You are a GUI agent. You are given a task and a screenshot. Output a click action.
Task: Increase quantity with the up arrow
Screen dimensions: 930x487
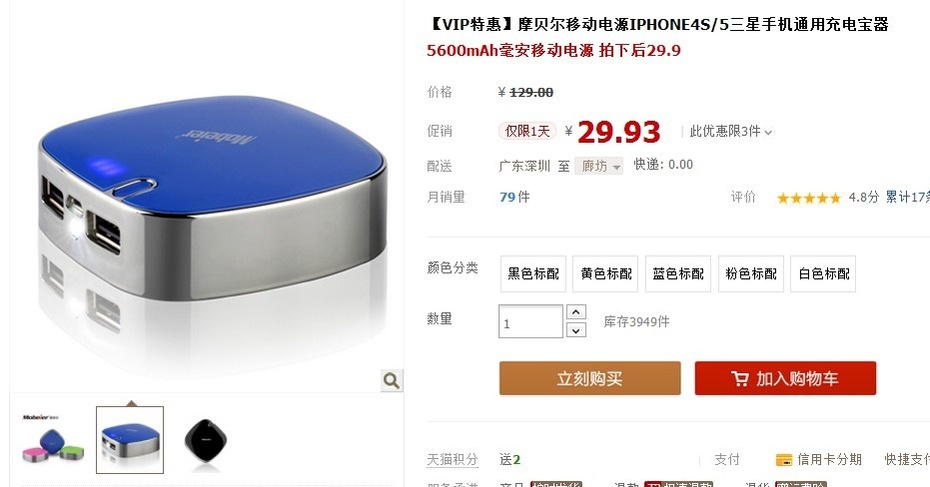point(576,312)
